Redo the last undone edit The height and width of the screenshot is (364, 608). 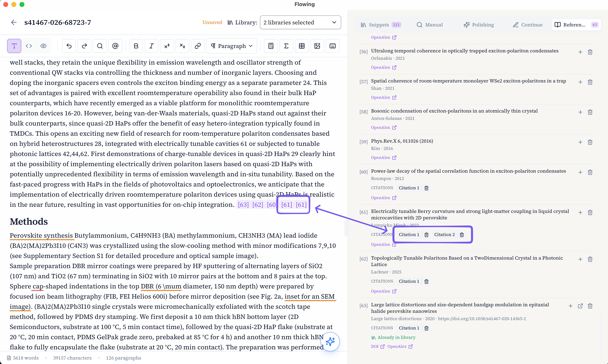84,46
